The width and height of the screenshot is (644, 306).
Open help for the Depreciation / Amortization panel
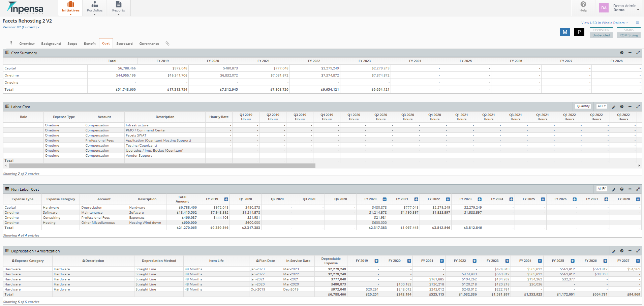point(622,251)
